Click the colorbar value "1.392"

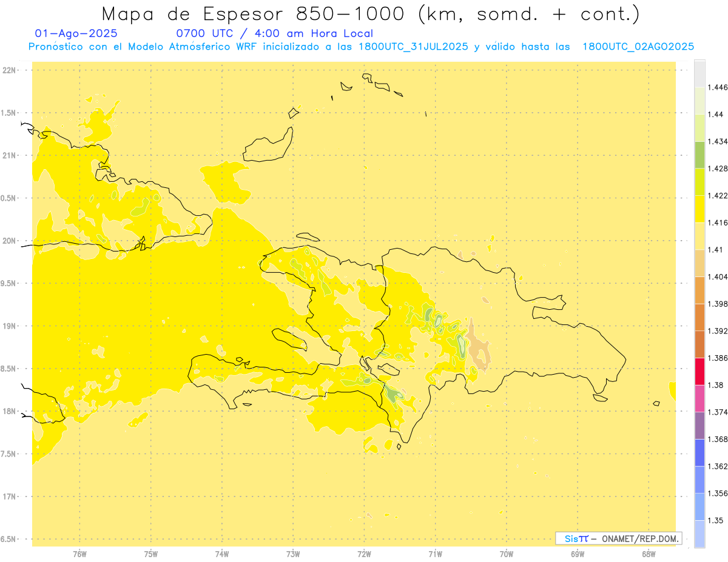coord(719,331)
